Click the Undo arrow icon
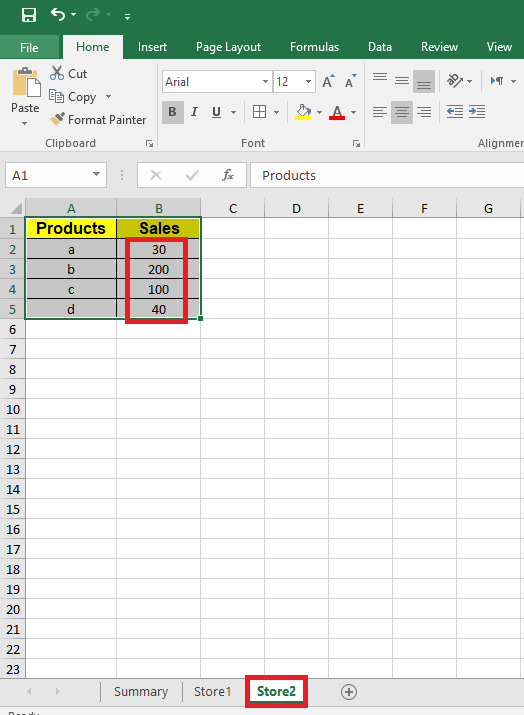The image size is (524, 715). (x=57, y=15)
